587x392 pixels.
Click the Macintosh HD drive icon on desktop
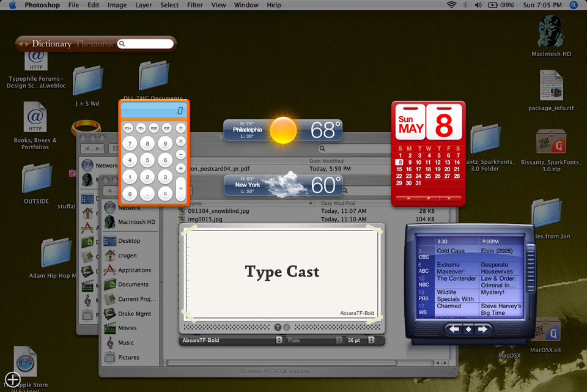click(x=551, y=32)
